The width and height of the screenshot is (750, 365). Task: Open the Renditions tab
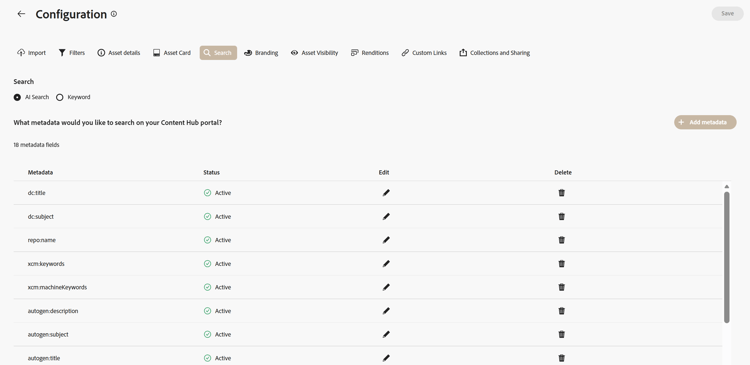pyautogui.click(x=370, y=53)
